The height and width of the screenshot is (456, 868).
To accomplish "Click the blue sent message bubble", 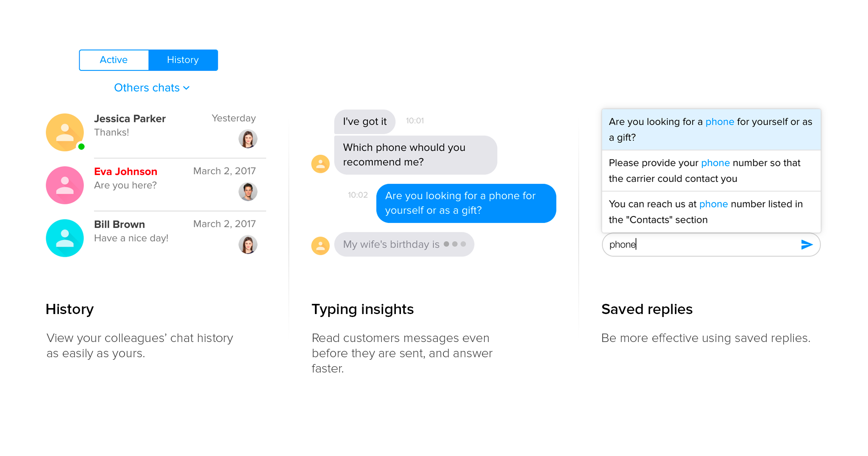I will (466, 203).
